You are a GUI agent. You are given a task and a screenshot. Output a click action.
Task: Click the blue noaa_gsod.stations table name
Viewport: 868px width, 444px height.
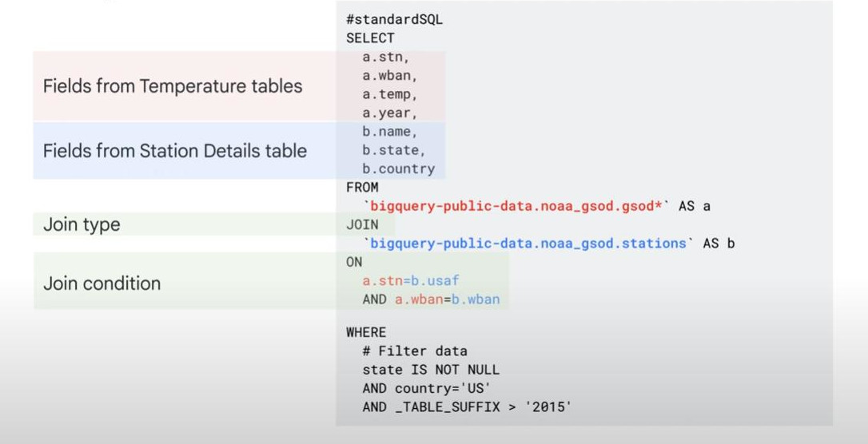click(x=528, y=244)
